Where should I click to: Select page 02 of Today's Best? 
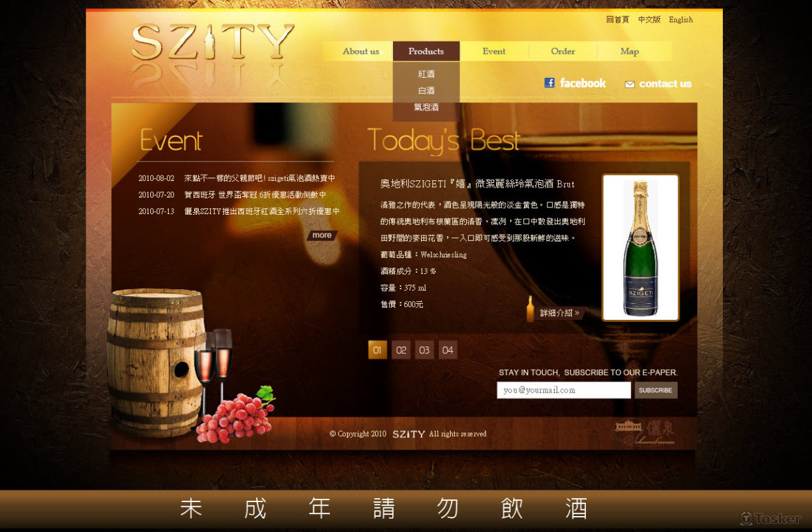pyautogui.click(x=401, y=350)
